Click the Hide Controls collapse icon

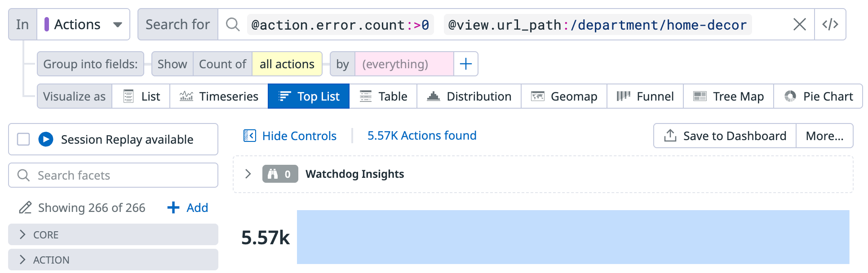[x=249, y=136]
